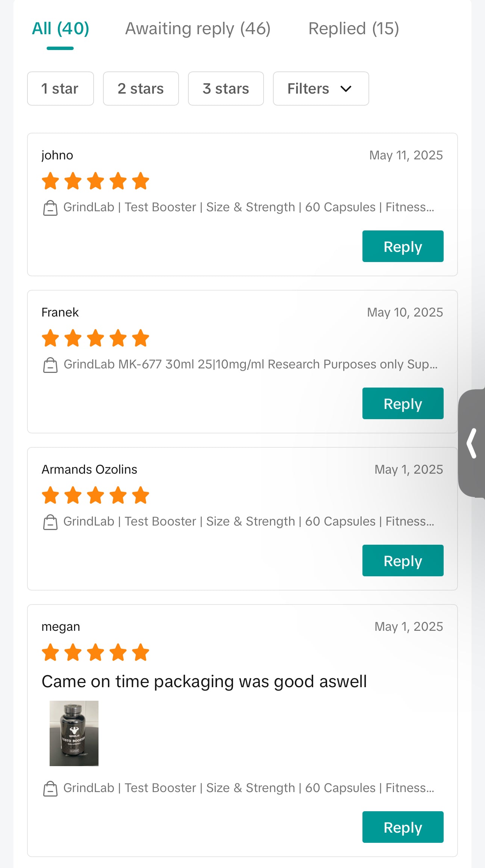This screenshot has width=485, height=868.
Task: Click johno's five-star rating
Action: [95, 181]
